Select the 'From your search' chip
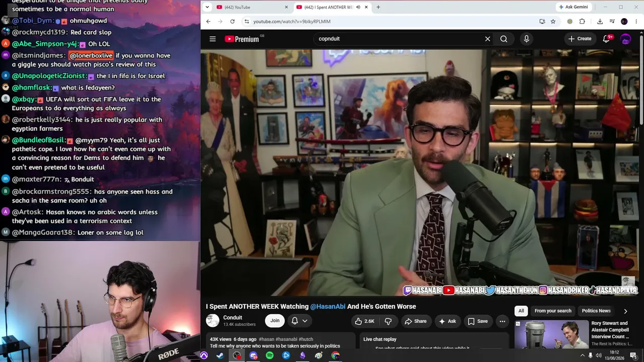 [x=553, y=311]
